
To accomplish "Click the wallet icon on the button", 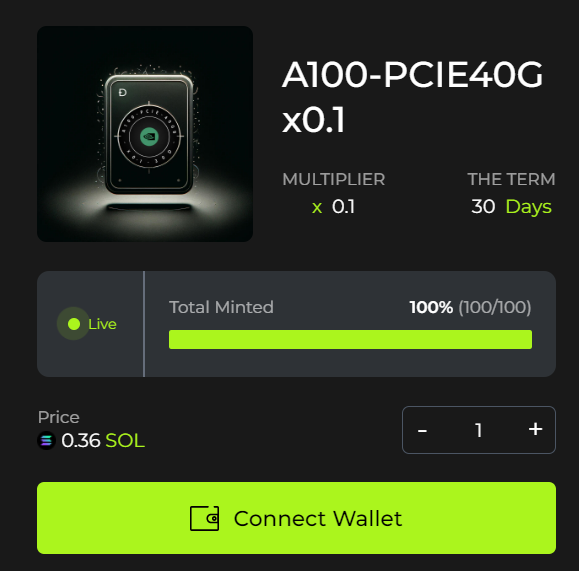I will pos(204,518).
